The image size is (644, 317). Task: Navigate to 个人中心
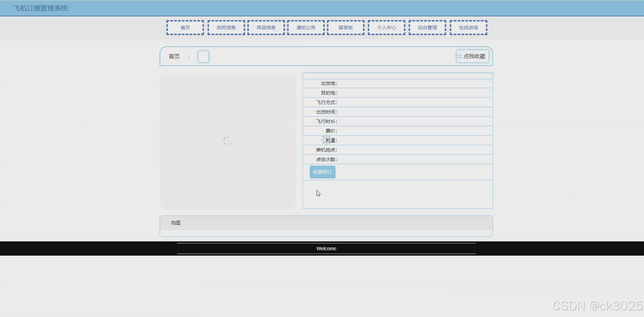coord(386,28)
